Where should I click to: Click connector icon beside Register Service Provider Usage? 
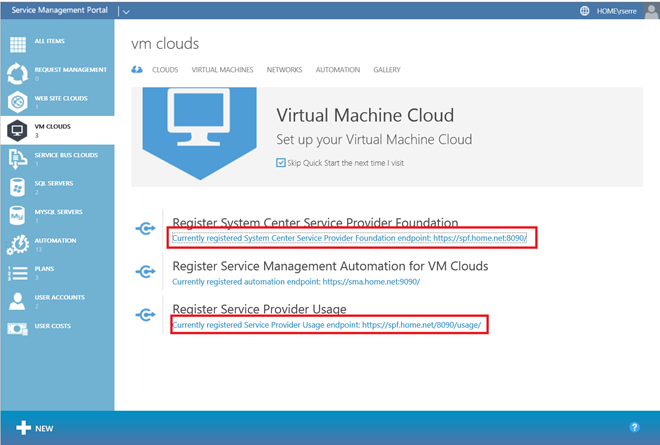click(x=146, y=314)
